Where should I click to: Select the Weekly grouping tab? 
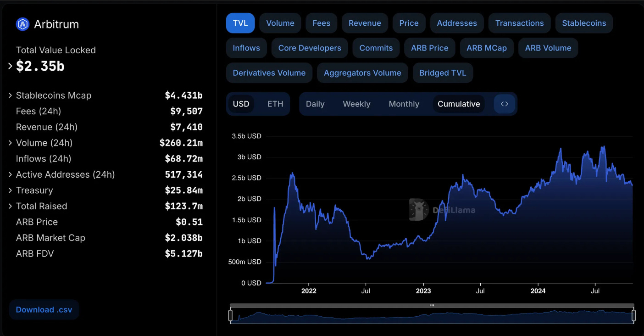tap(356, 104)
